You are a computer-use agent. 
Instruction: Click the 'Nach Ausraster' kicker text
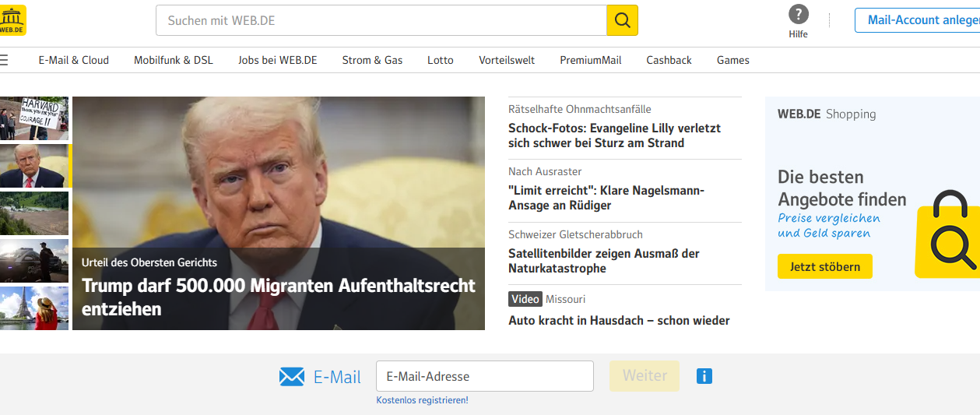coord(545,171)
